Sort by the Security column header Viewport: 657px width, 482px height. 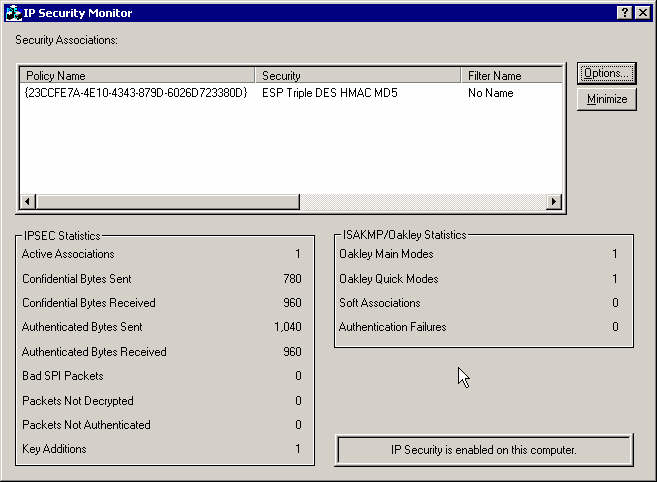(359, 76)
